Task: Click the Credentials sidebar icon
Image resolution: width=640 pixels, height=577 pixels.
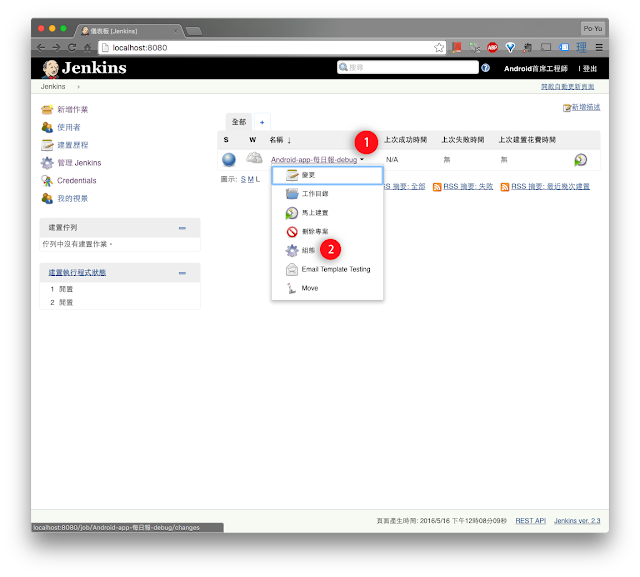Action: [x=47, y=180]
